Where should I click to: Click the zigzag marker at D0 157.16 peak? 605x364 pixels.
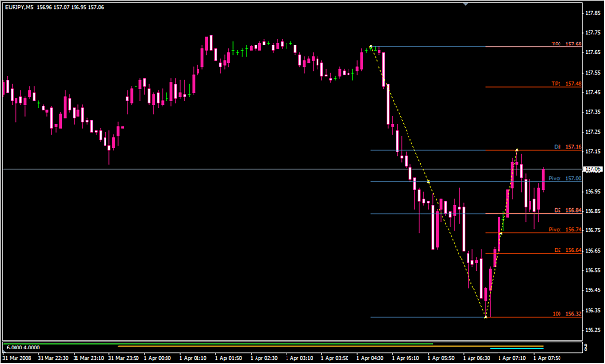click(x=517, y=150)
